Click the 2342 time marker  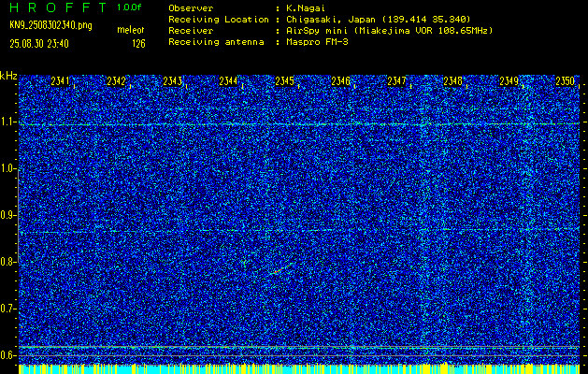(116, 80)
